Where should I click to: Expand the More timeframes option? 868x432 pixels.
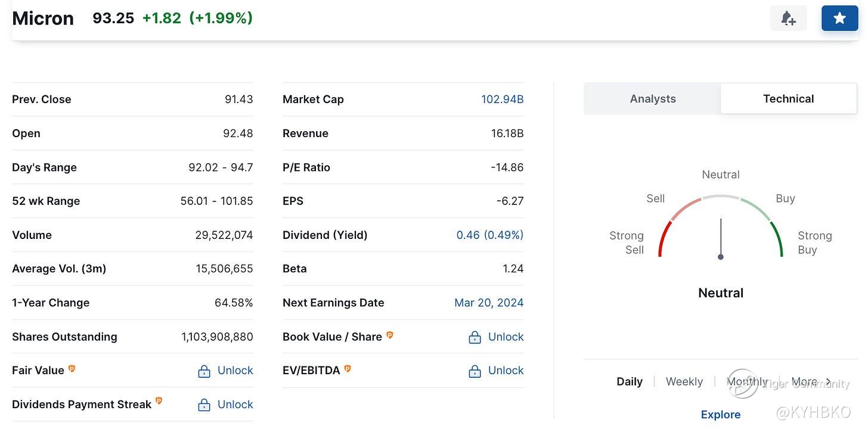coord(811,381)
